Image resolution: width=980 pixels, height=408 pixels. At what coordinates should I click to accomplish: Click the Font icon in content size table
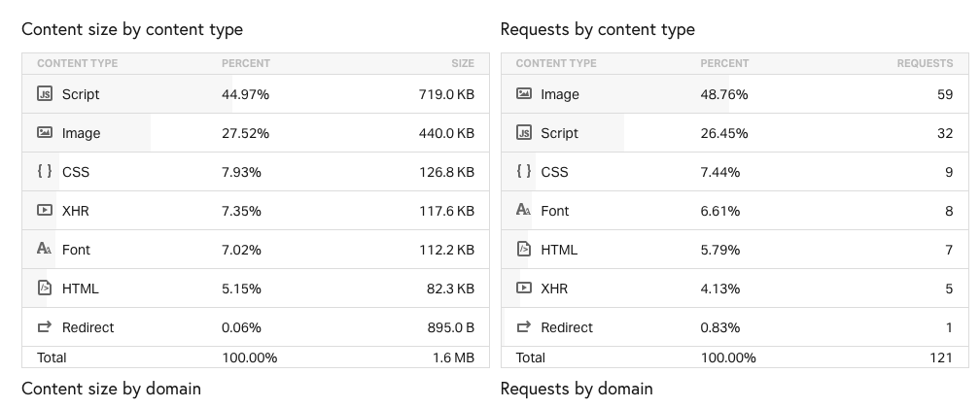[x=45, y=249]
